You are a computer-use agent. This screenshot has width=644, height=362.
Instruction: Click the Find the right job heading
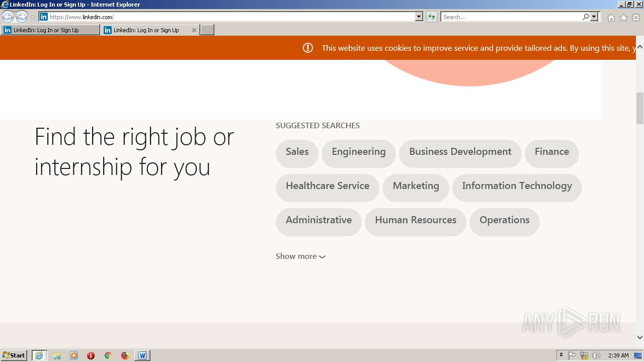tap(134, 152)
